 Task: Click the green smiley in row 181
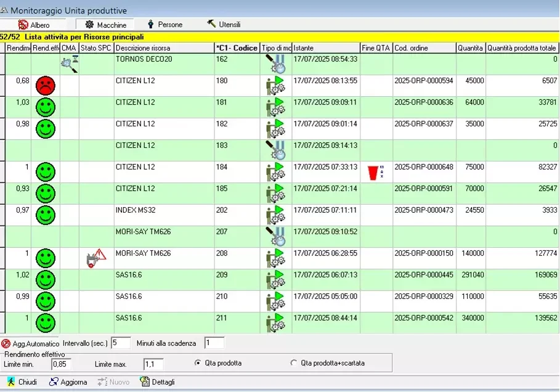click(46, 107)
